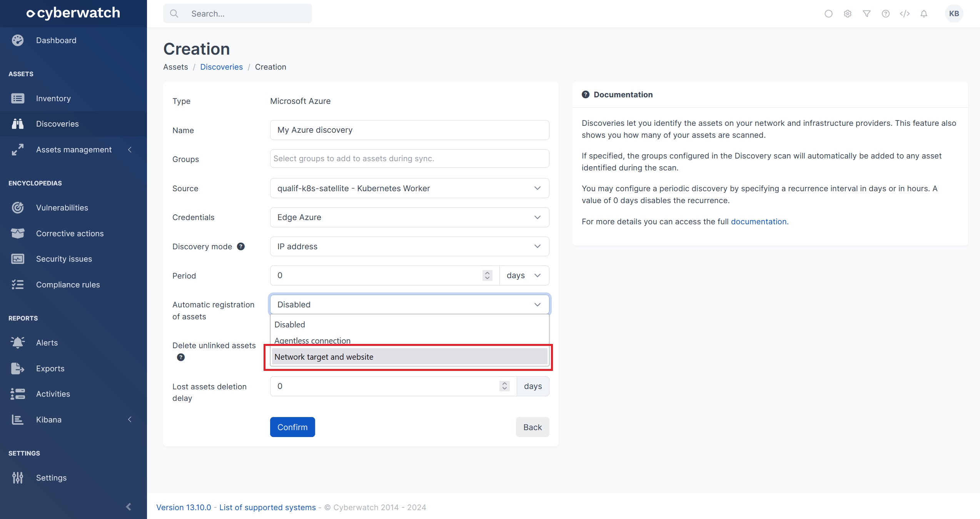Open Discoveries breadcrumb link
Viewport: 980px width, 519px height.
pyautogui.click(x=221, y=67)
